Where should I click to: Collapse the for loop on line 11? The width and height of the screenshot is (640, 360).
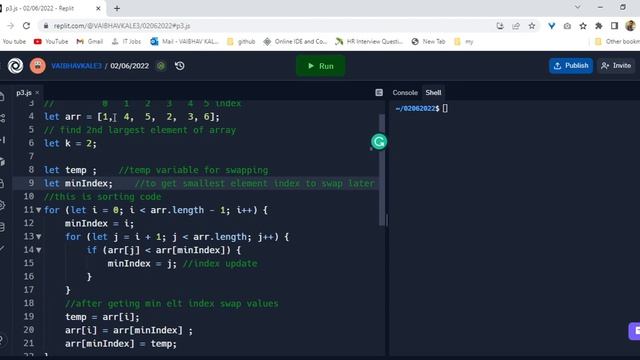39,210
